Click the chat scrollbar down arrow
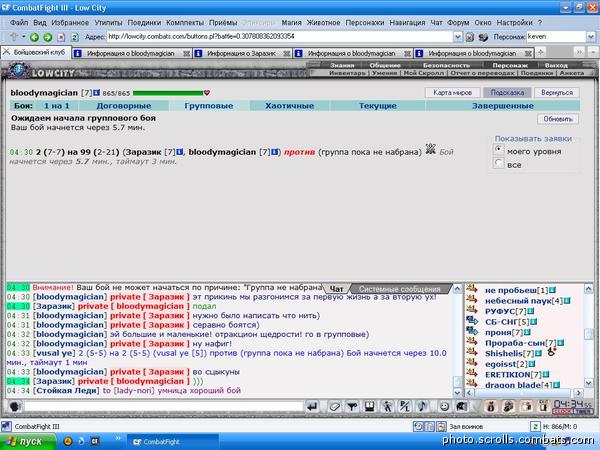 (x=457, y=393)
